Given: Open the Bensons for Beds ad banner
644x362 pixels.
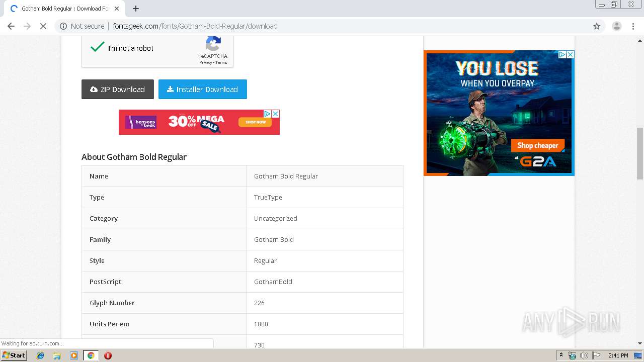Looking at the screenshot, I should (199, 122).
